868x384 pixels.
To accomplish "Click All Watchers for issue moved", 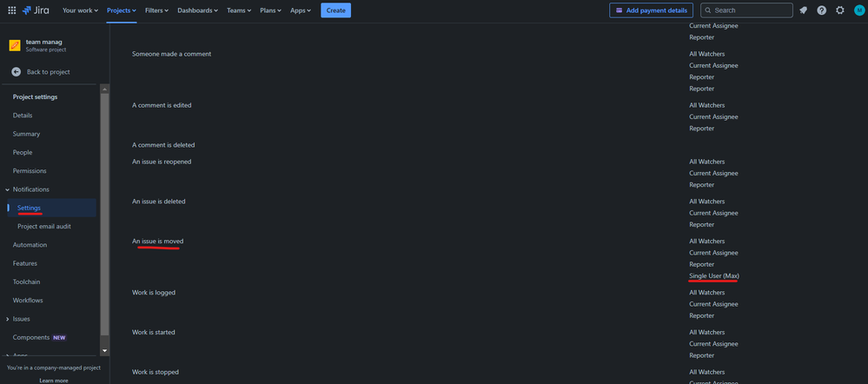I will 707,242.
